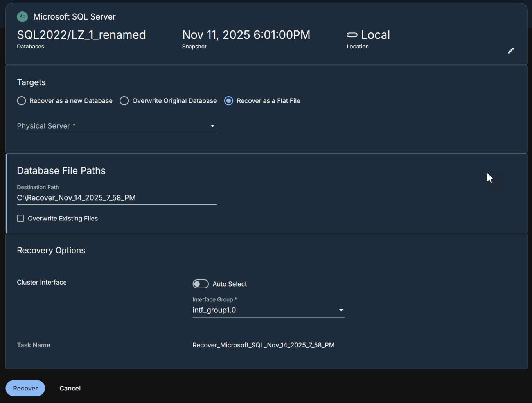Image resolution: width=532 pixels, height=403 pixels.
Task: Enable the Overwrite Existing Files checkbox
Action: point(21,219)
